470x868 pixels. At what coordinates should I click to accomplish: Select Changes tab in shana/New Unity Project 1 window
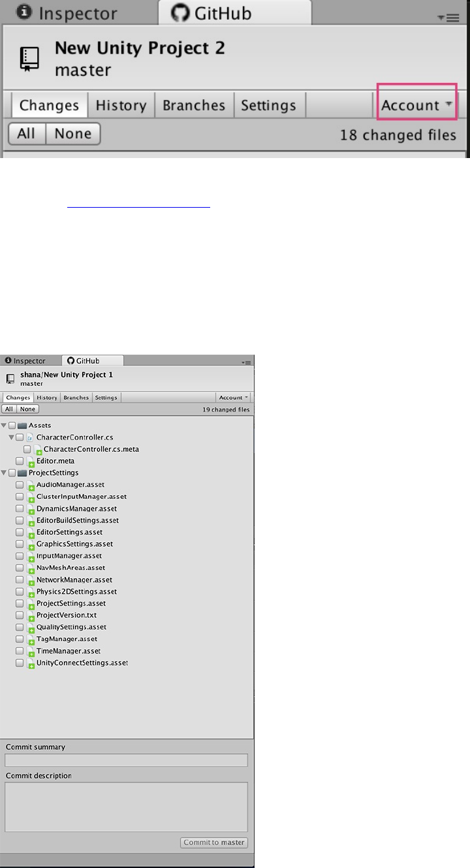pos(18,397)
